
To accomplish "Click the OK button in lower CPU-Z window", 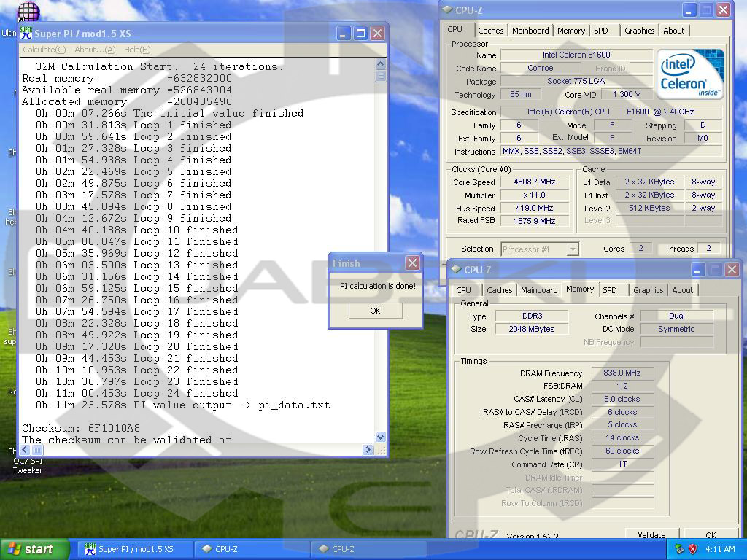I will point(711,534).
